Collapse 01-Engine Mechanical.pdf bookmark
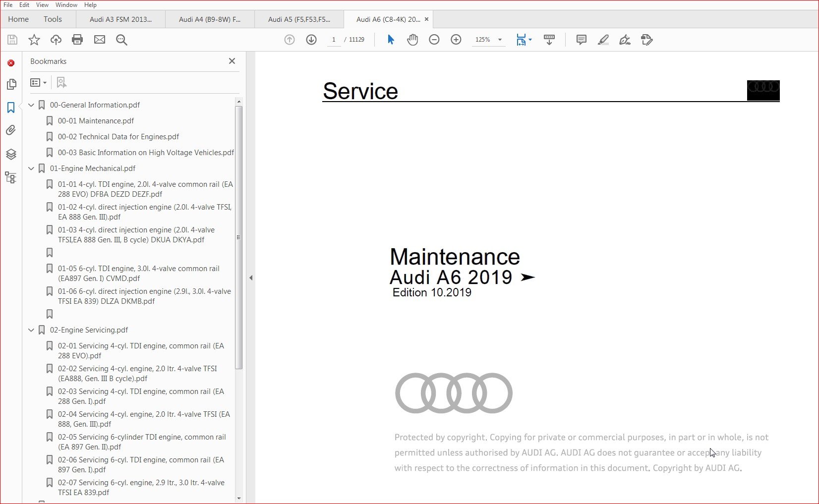Viewport: 819px width, 504px height. 31,168
